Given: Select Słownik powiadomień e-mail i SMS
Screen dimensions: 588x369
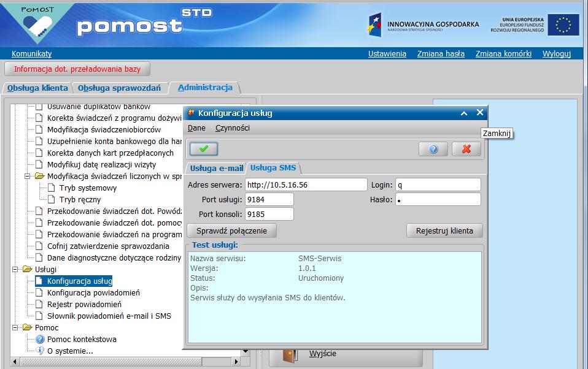Looking at the screenshot, I should (x=109, y=316).
